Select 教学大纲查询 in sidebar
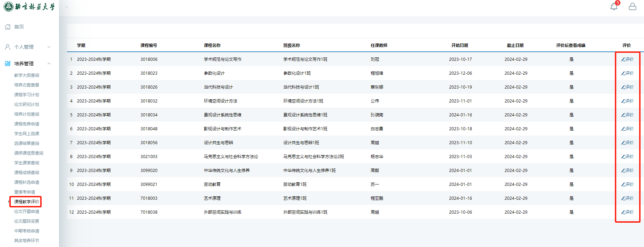This screenshot has width=644, height=247. [27, 75]
